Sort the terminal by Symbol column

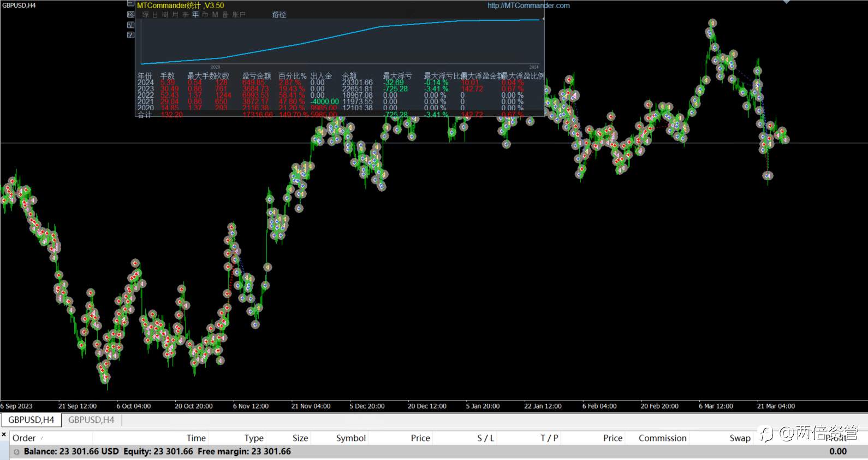(x=351, y=438)
